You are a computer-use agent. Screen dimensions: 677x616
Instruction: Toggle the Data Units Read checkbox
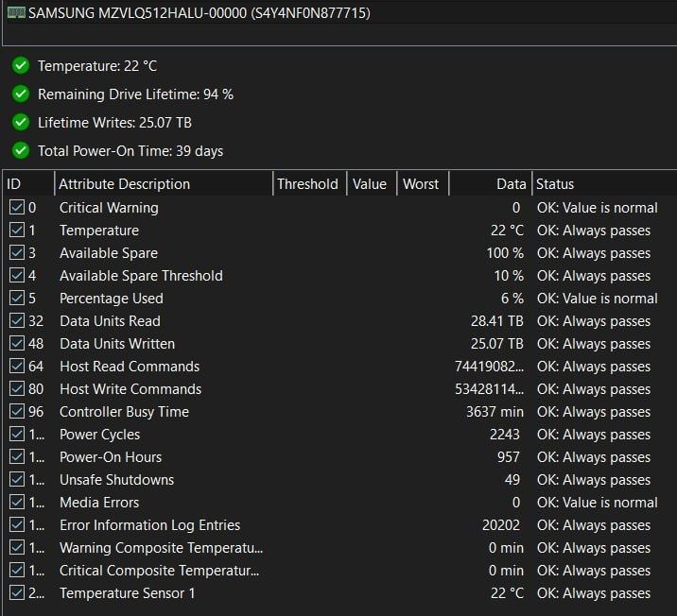click(17, 320)
